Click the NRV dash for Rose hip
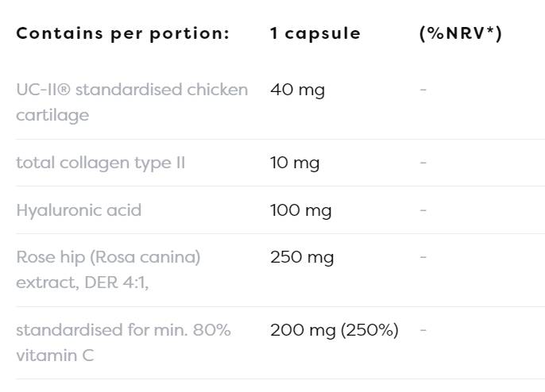The height and width of the screenshot is (392, 545). (x=423, y=257)
